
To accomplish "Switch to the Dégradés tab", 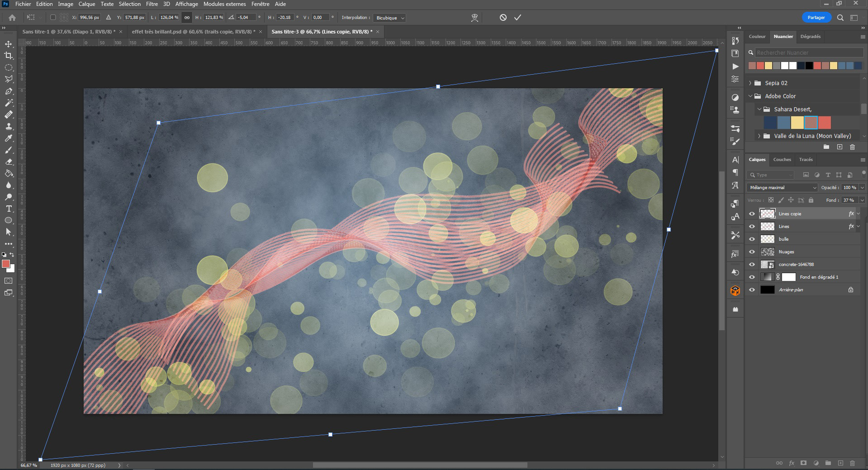I will tap(810, 36).
